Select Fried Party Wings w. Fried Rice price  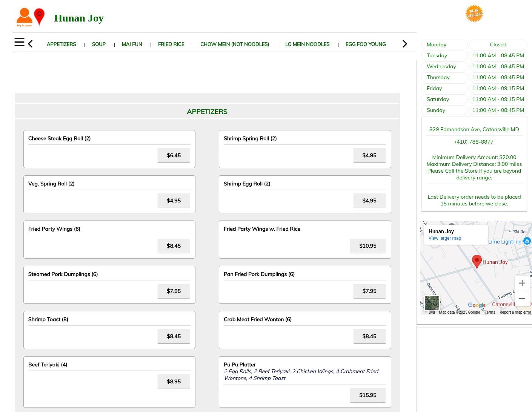pos(367,246)
